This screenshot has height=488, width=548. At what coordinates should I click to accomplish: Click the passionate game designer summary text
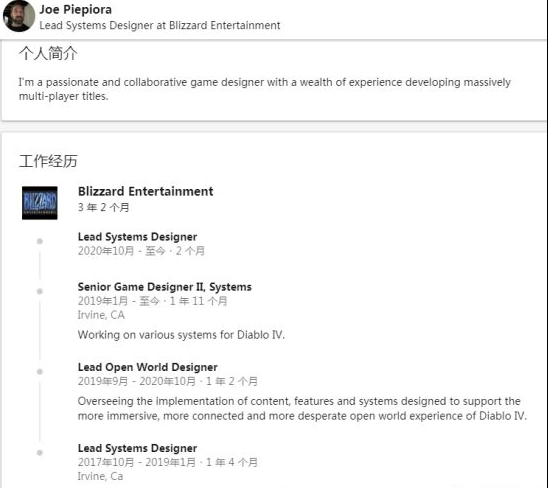coord(265,89)
